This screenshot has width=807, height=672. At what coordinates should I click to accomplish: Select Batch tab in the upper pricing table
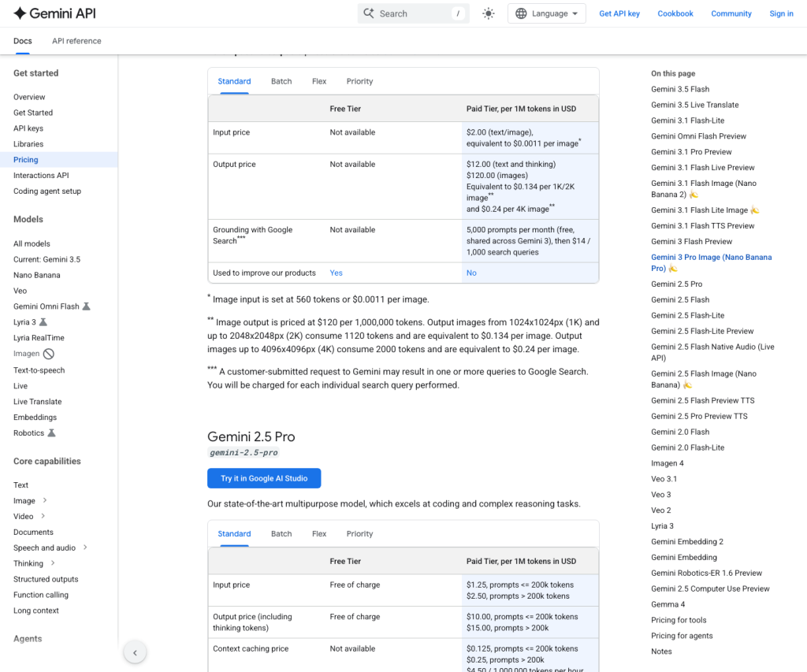coord(281,81)
